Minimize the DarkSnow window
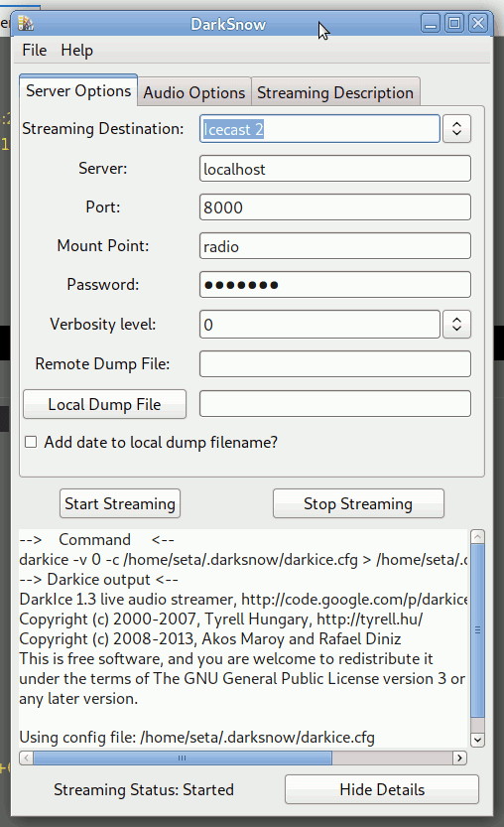This screenshot has height=827, width=504. pyautogui.click(x=431, y=24)
